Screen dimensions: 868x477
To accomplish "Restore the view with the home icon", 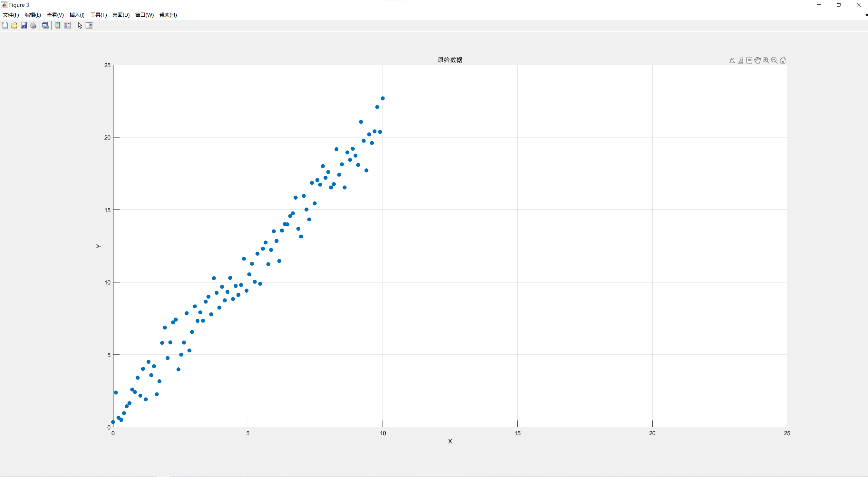I will tap(783, 60).
